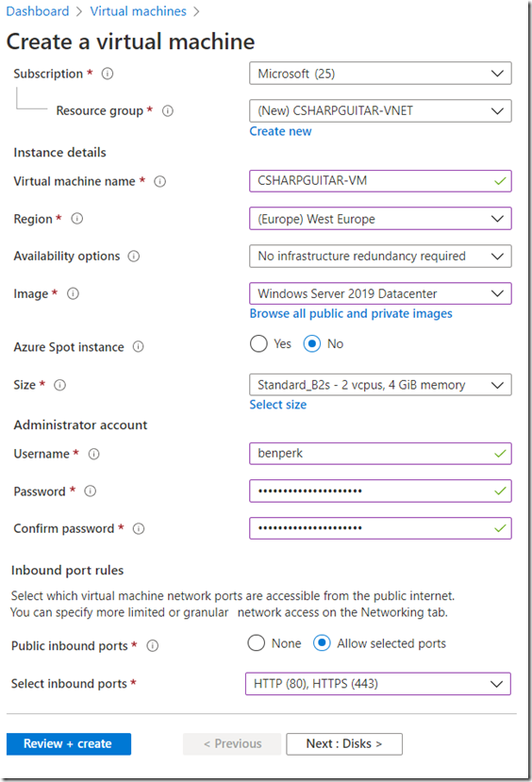Click Browse all public and private images

click(351, 314)
